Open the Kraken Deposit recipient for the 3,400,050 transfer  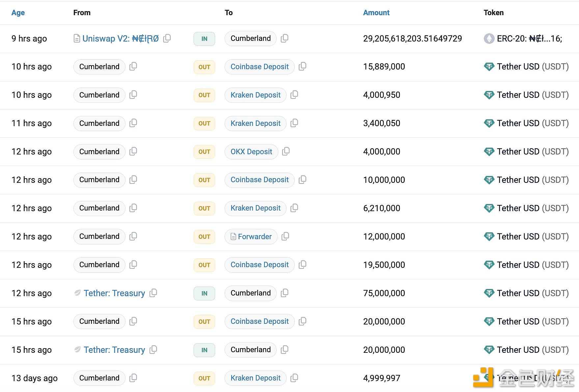click(x=256, y=124)
